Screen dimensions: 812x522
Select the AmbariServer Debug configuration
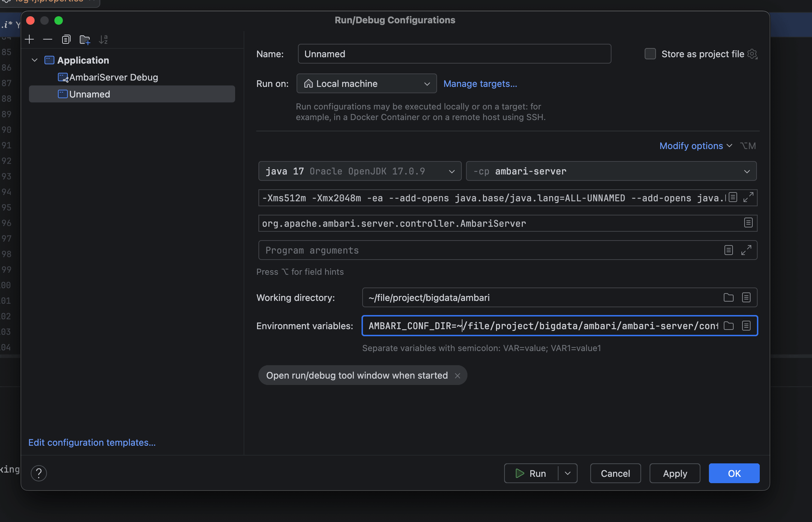tap(113, 77)
